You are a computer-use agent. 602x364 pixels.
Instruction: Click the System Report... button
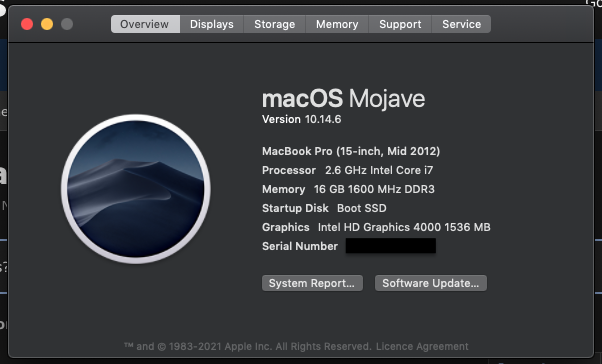(312, 283)
